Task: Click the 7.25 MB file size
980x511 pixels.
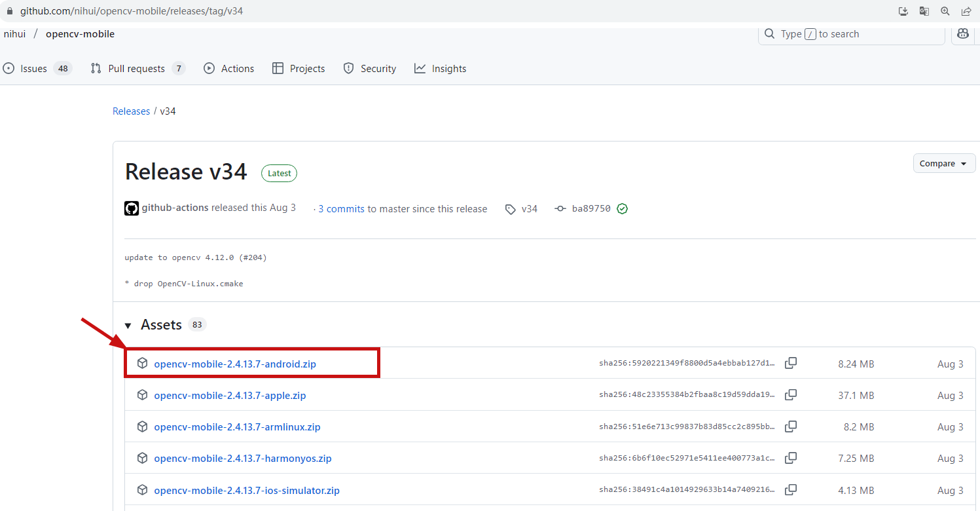Action: click(x=856, y=458)
